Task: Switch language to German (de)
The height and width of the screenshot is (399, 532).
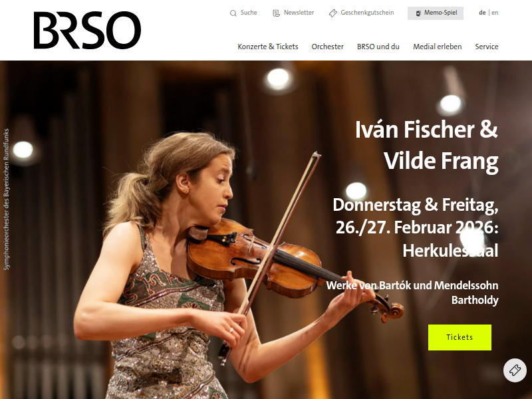Action: [x=482, y=13]
